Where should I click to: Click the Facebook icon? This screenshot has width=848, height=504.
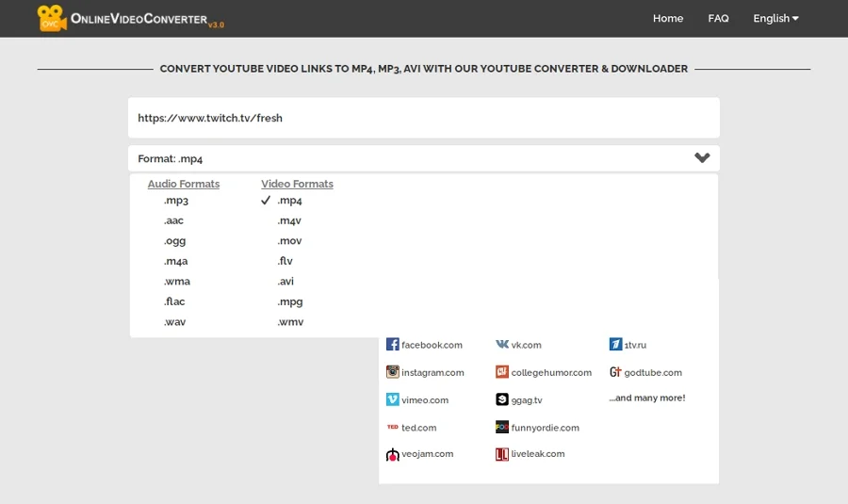pos(393,345)
